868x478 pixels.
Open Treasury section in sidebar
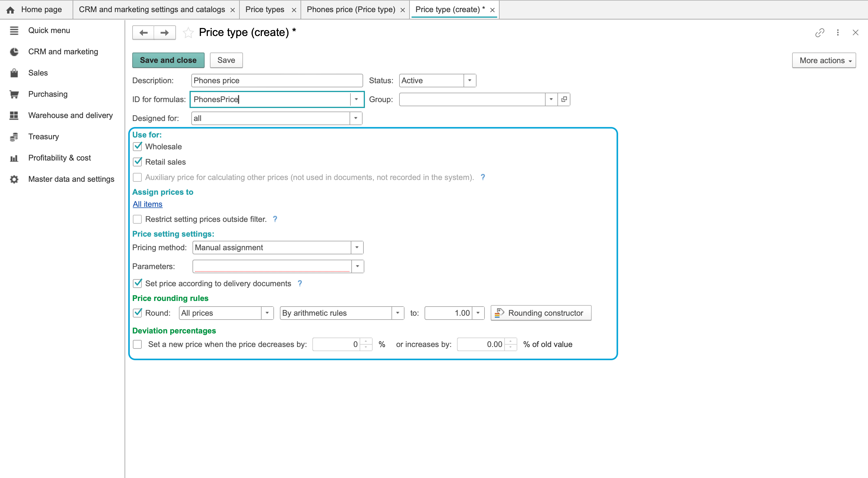(x=43, y=137)
